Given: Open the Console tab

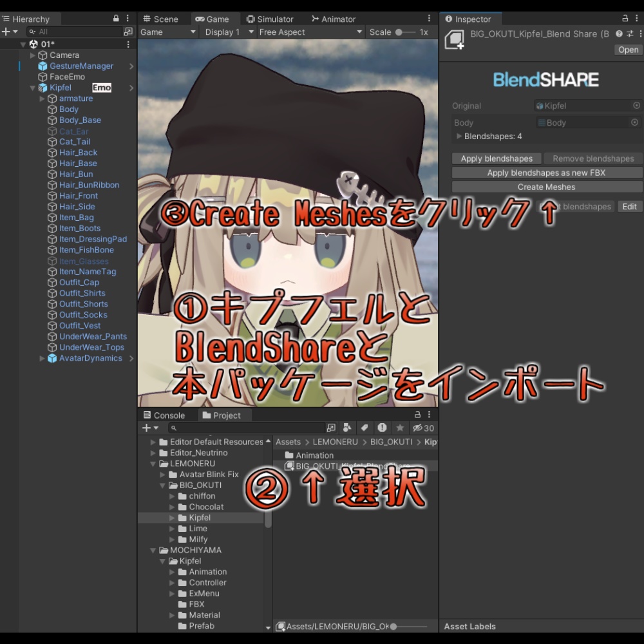Looking at the screenshot, I should (x=169, y=415).
